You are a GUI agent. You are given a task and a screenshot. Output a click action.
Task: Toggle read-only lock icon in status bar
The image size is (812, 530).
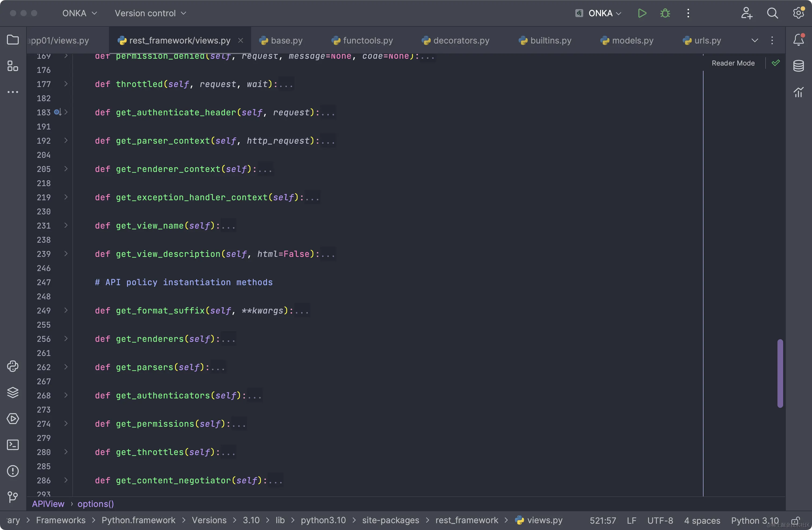pyautogui.click(x=795, y=520)
